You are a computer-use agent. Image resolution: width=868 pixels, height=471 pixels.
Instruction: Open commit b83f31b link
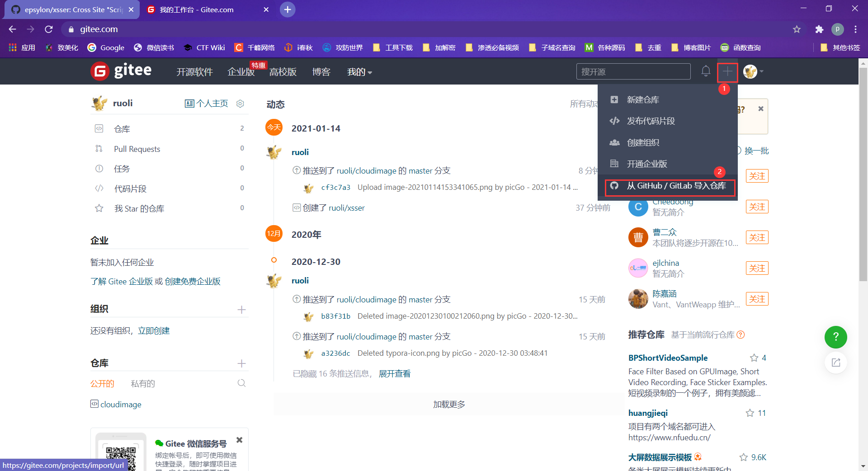(336, 316)
